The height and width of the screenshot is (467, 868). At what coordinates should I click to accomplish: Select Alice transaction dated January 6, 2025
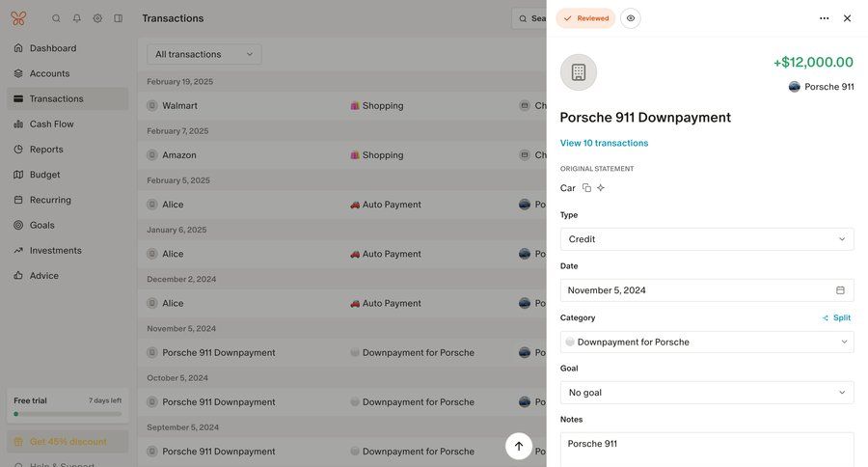click(x=342, y=254)
